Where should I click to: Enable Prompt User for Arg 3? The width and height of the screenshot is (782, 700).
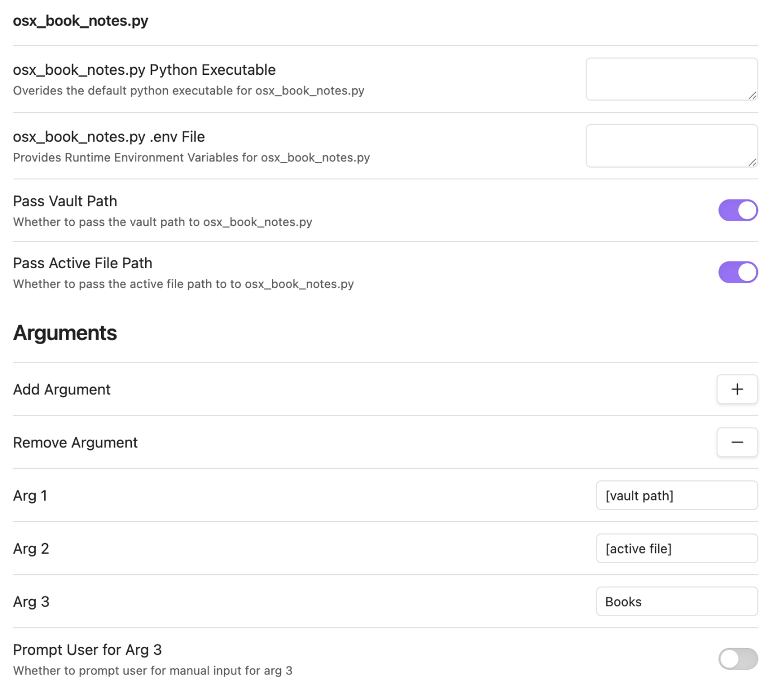pos(738,659)
